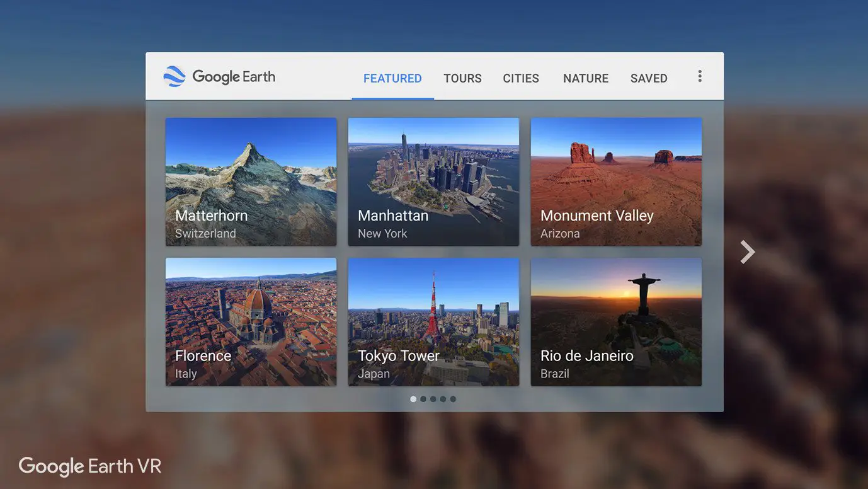
Task: Switch to the NATURE tab
Action: coord(586,78)
